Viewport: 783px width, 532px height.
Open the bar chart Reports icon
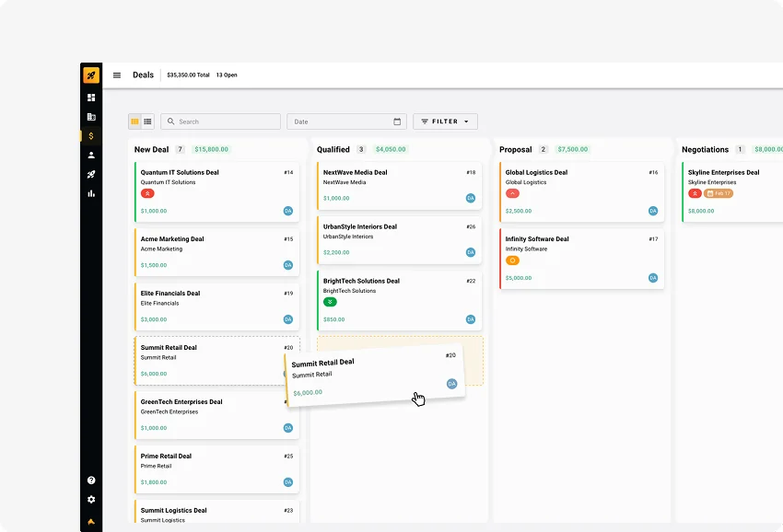pyautogui.click(x=91, y=193)
